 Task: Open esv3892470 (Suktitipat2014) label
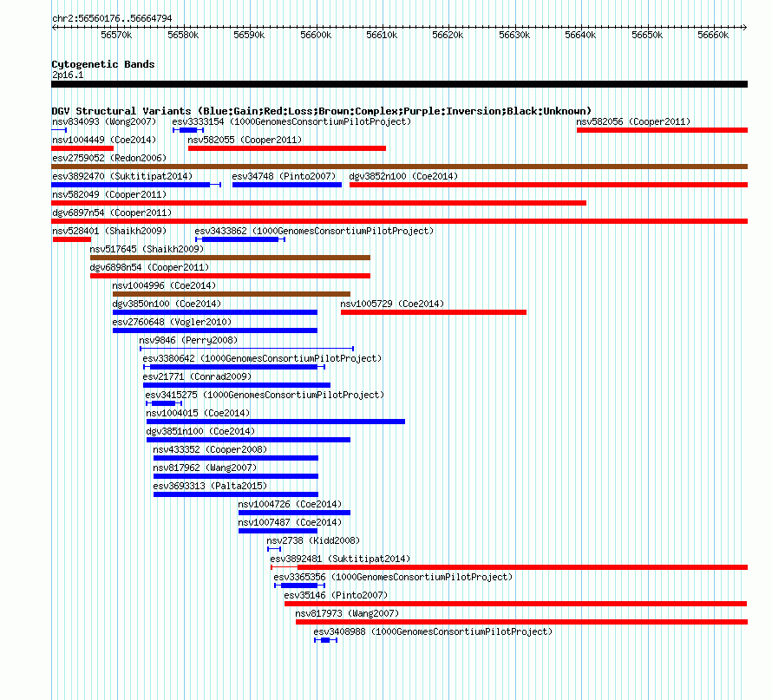[122, 176]
